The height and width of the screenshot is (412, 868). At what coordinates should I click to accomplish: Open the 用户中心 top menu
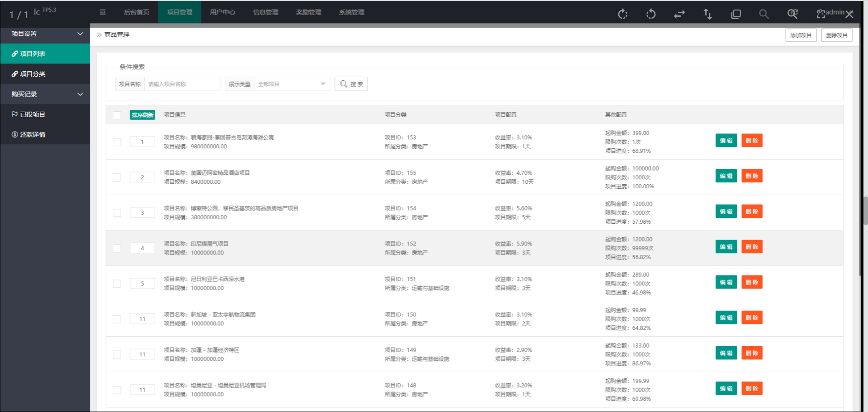click(222, 12)
